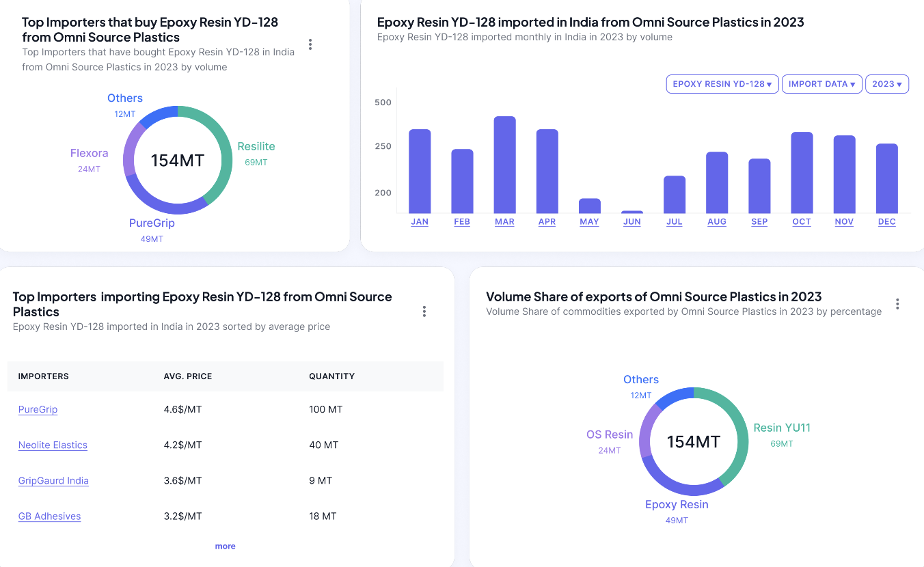Open the options menu on Top Importers card
This screenshot has width=924, height=567.
click(310, 44)
